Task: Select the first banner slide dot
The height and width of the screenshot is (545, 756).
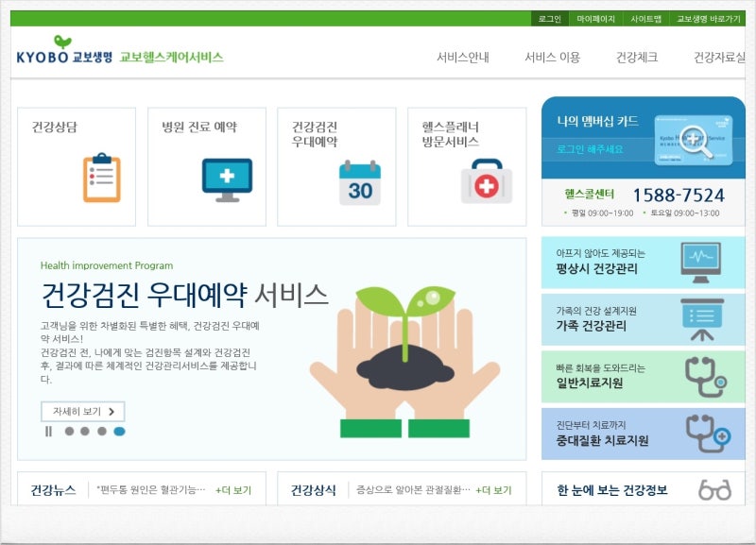Action: tap(69, 432)
